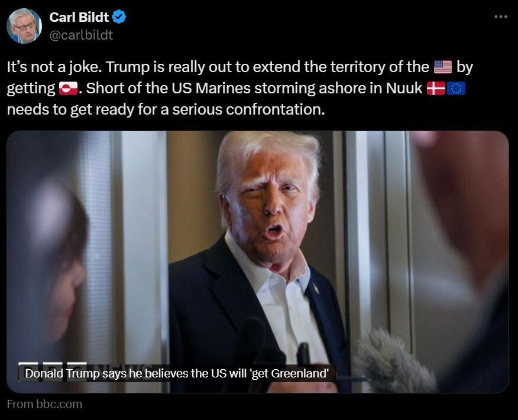Click the lapel pin on the jacket
Viewport: 518px width, 420px height.
[x=316, y=289]
